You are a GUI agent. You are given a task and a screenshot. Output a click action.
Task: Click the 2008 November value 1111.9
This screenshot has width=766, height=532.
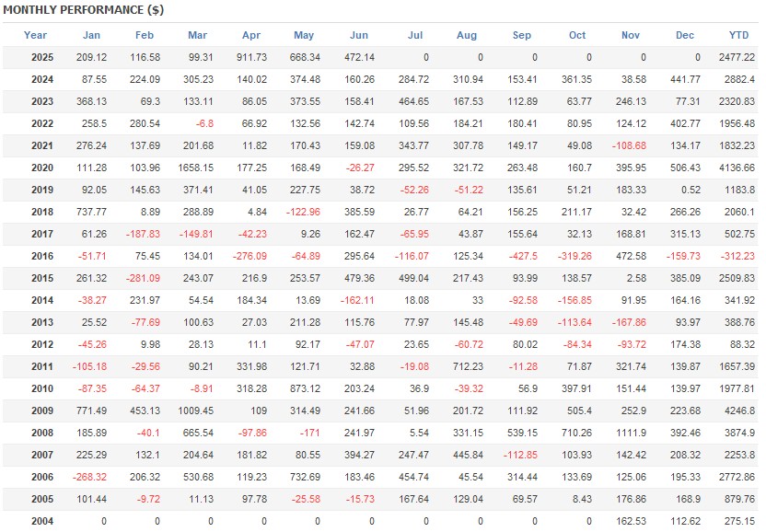[631, 433]
